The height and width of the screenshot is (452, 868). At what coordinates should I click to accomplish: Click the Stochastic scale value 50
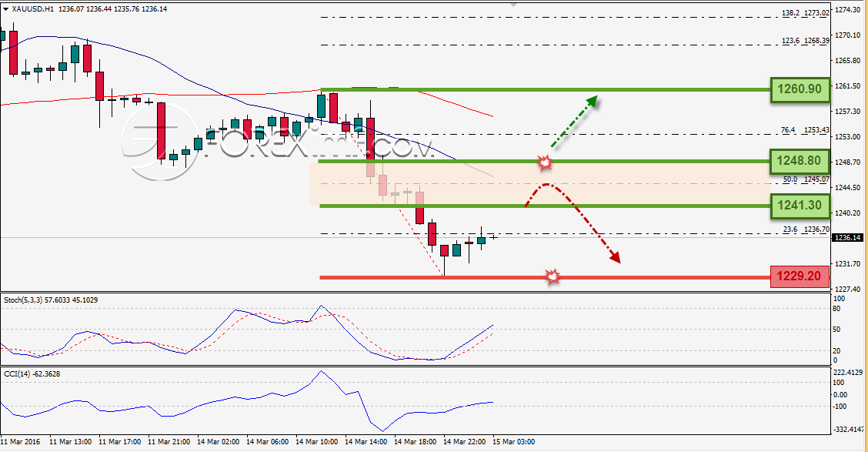coord(837,329)
